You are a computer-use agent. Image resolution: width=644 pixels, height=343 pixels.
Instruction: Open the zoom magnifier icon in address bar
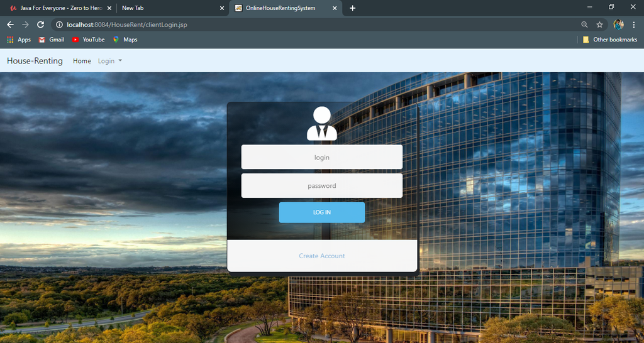pos(584,24)
